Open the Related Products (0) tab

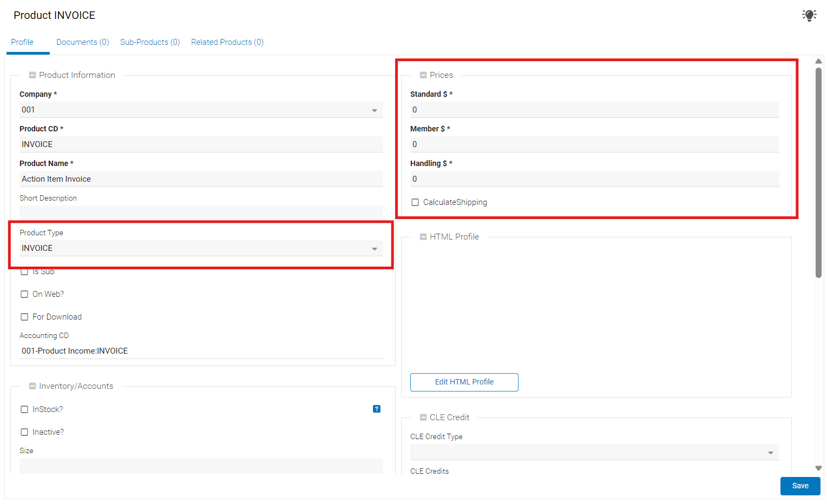227,42
